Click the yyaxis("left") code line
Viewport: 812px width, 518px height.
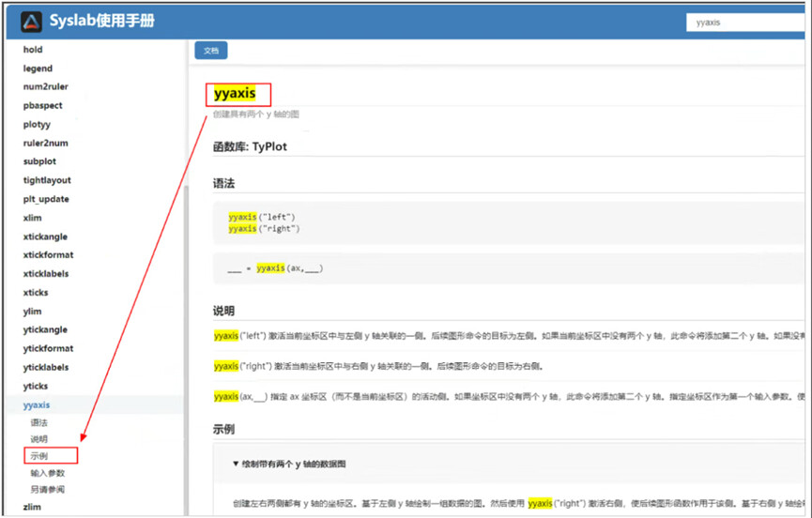point(262,217)
